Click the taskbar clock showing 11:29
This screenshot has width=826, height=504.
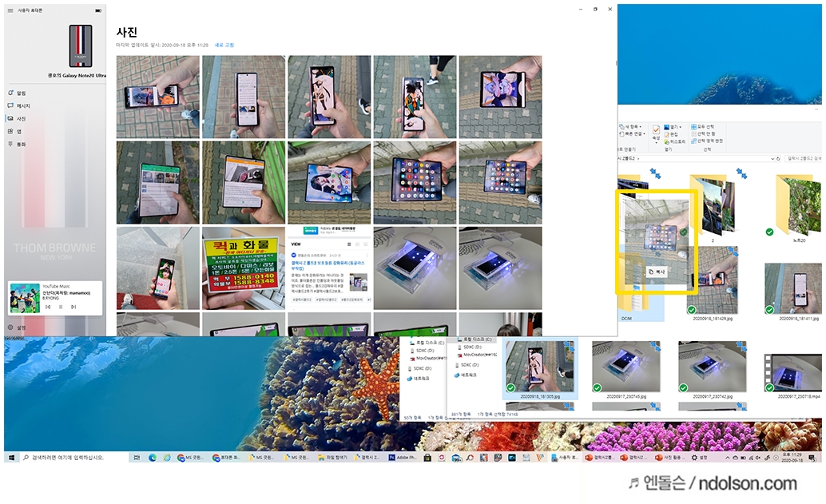[x=792, y=458]
